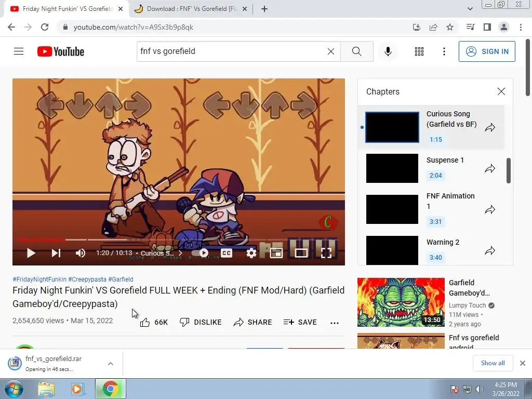
Task: Expand the current chapter name in player
Action: pos(162,253)
